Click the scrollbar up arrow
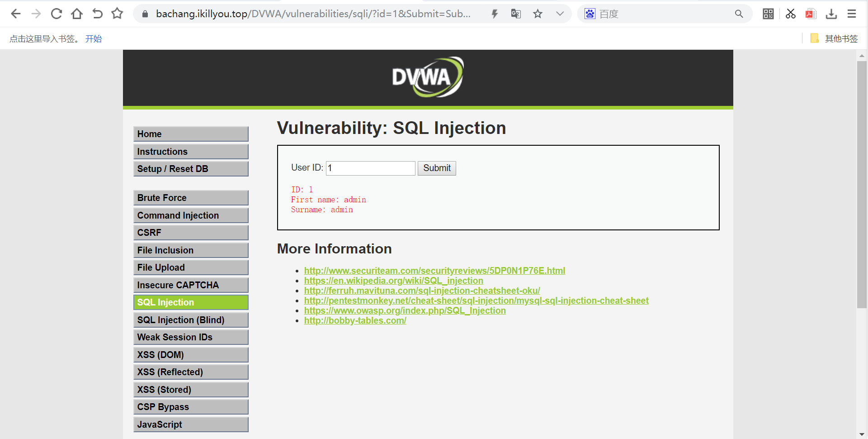868x439 pixels. [x=862, y=56]
